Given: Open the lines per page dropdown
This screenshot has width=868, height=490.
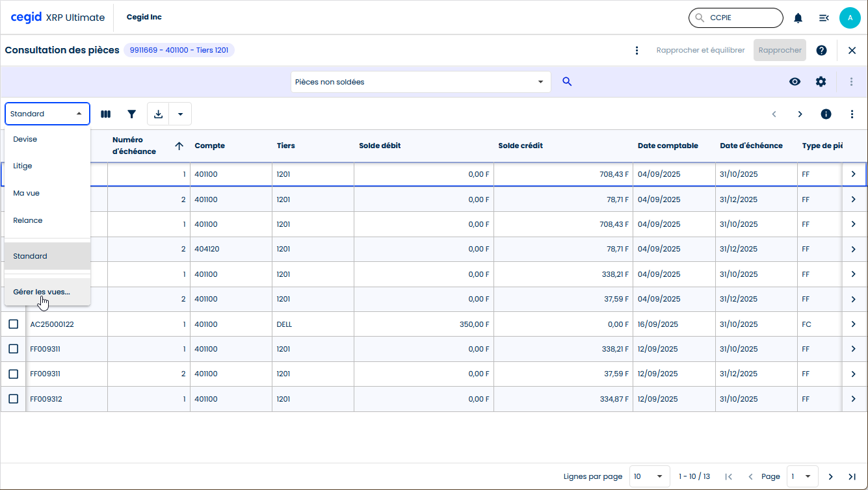Looking at the screenshot, I should pos(650,476).
